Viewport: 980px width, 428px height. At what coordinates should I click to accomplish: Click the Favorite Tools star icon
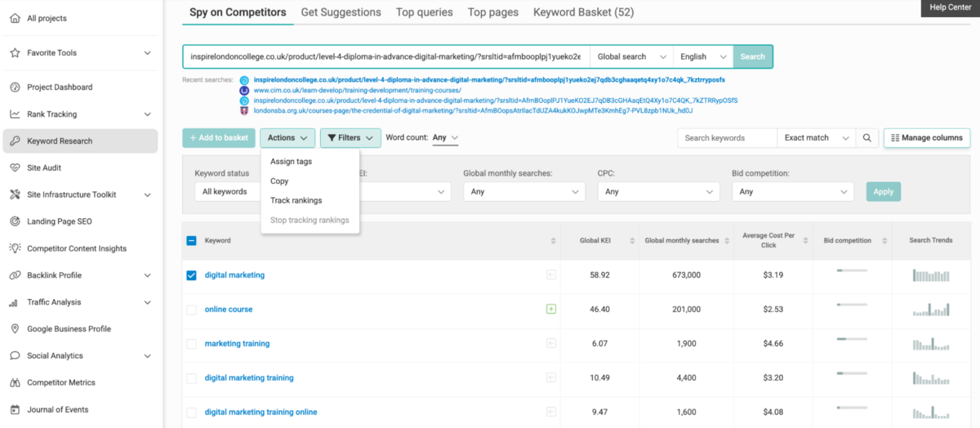click(15, 53)
